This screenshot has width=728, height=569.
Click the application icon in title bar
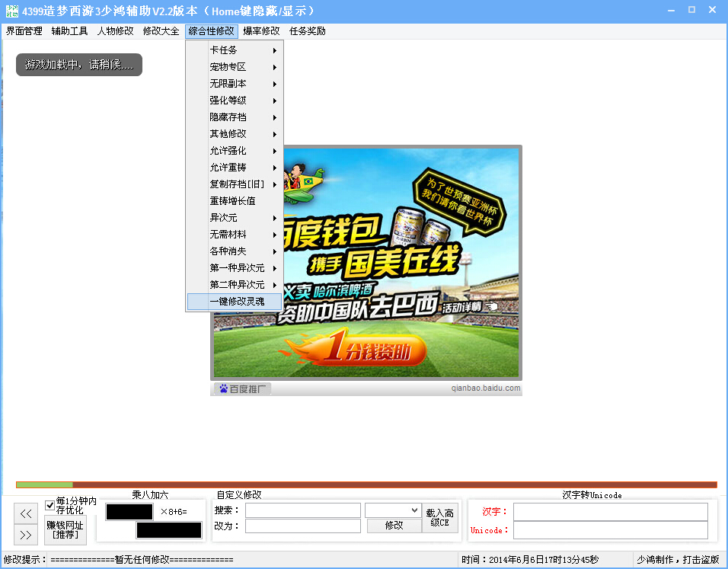click(11, 11)
